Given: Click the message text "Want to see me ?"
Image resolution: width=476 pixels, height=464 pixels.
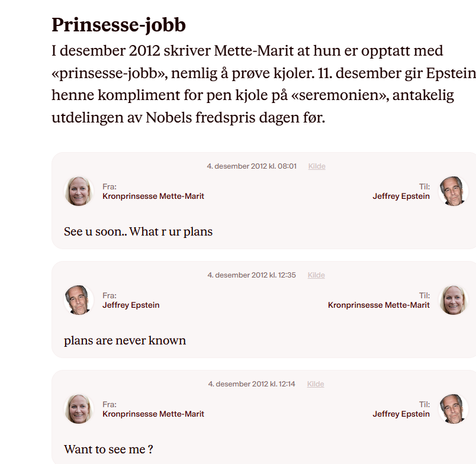Looking at the screenshot, I should (x=108, y=449).
